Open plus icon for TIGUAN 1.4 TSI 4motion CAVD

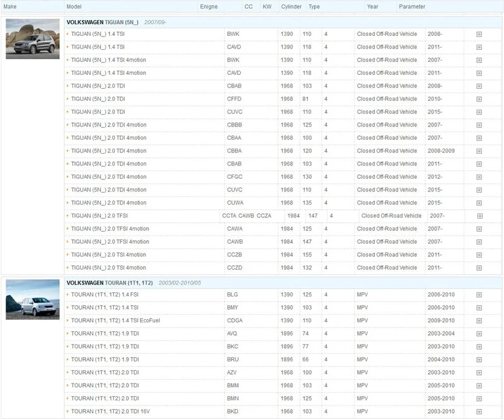point(479,73)
